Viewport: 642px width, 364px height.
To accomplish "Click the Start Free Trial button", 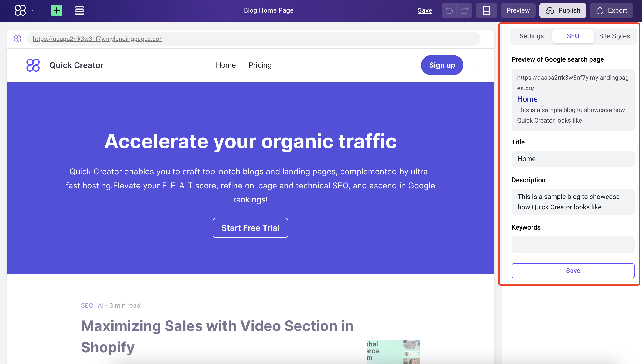I will (x=251, y=228).
